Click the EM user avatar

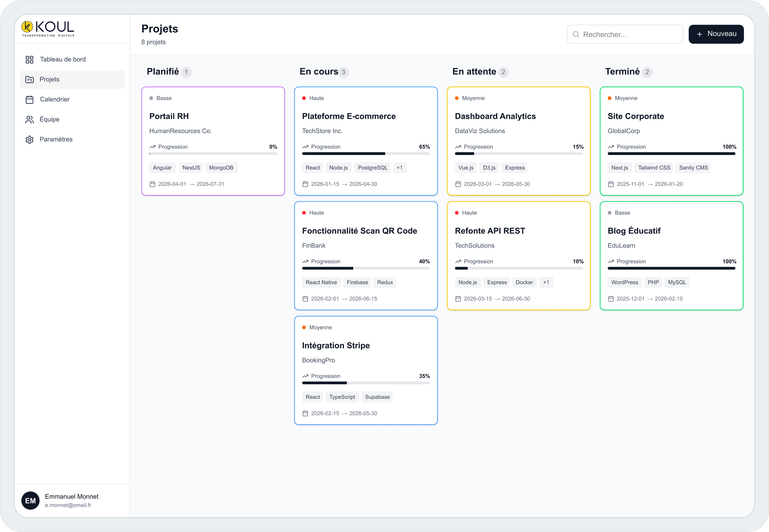[x=30, y=500]
